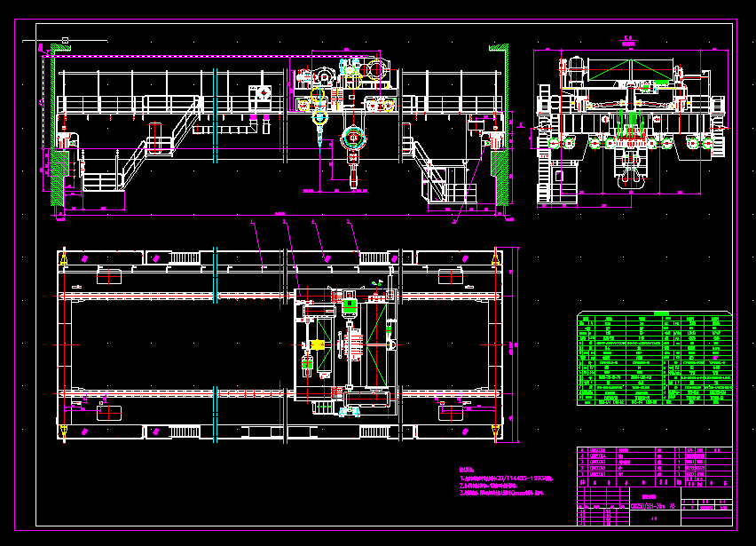Select the green motor block in the plan view trolley
The image size is (756, 546).
pos(350,305)
